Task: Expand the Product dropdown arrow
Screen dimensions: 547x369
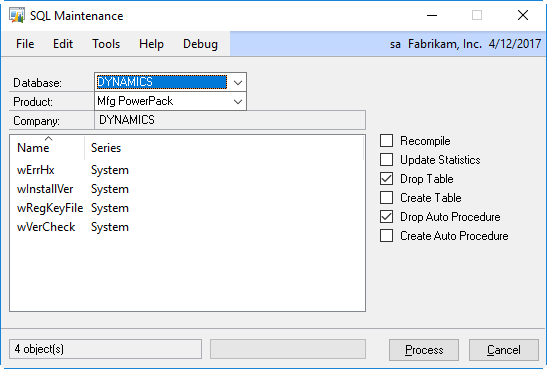Action: [x=238, y=101]
